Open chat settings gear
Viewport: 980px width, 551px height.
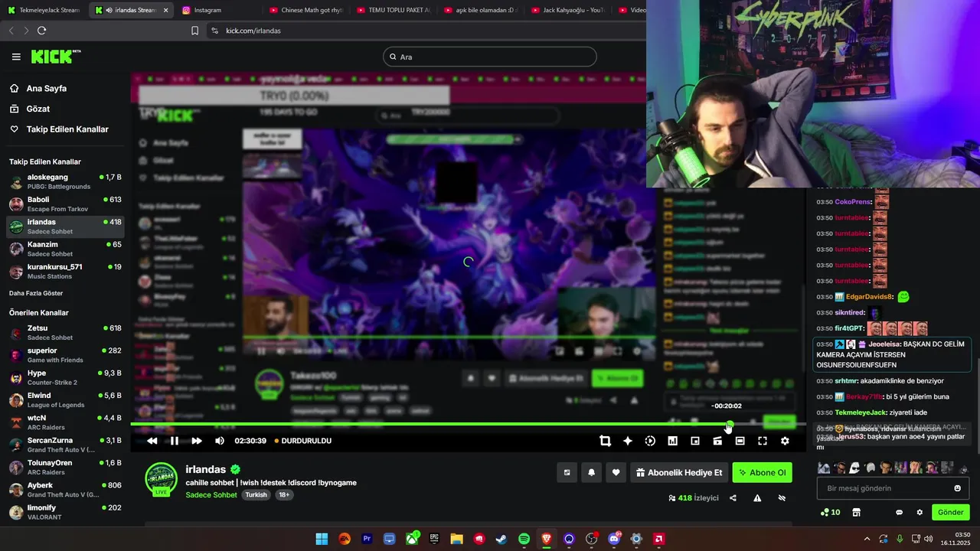(919, 513)
